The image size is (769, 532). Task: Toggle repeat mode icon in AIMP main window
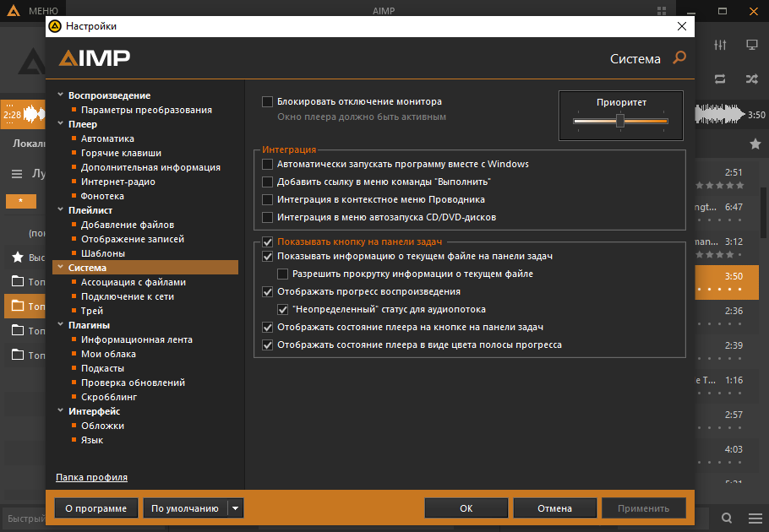point(720,79)
